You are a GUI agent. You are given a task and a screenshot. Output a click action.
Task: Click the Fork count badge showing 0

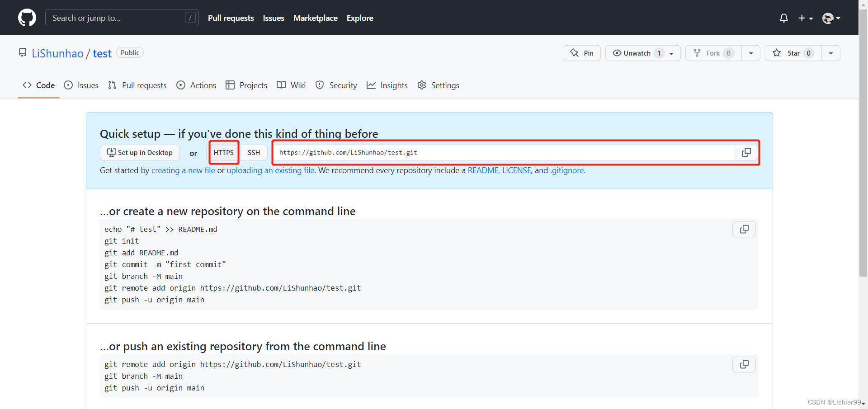point(728,53)
